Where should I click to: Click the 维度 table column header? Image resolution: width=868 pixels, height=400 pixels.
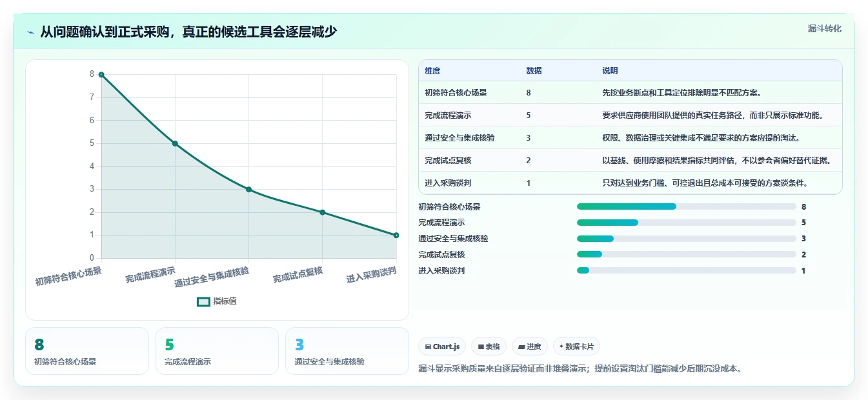pos(432,71)
